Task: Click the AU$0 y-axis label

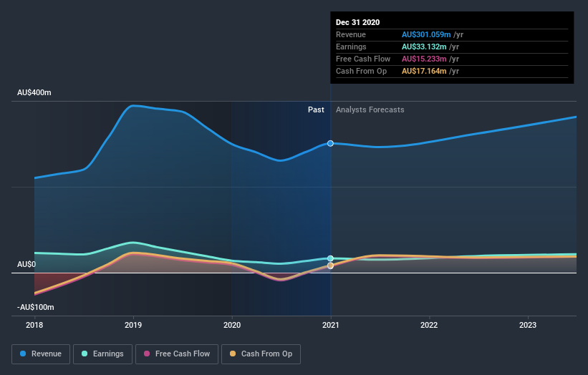Action: 26,265
